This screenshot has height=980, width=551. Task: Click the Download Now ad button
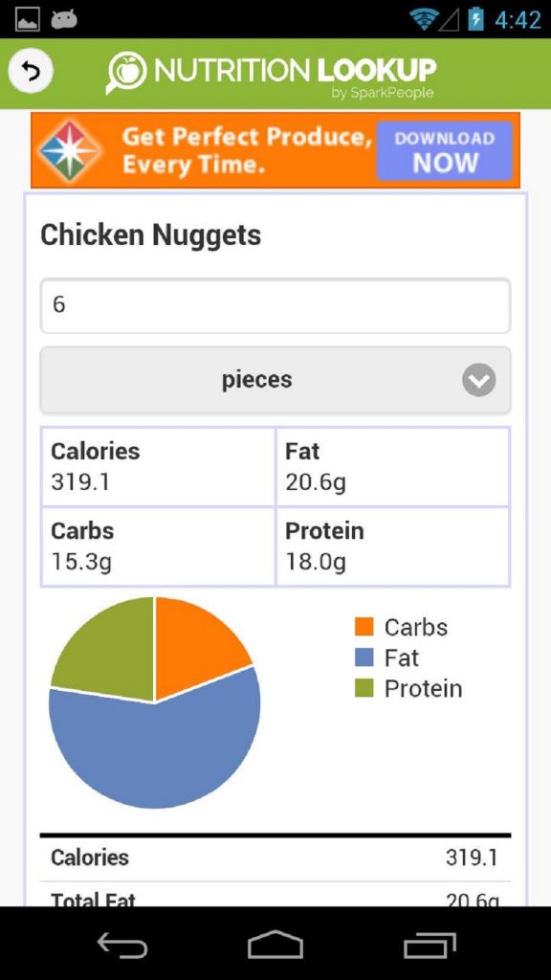tap(444, 150)
